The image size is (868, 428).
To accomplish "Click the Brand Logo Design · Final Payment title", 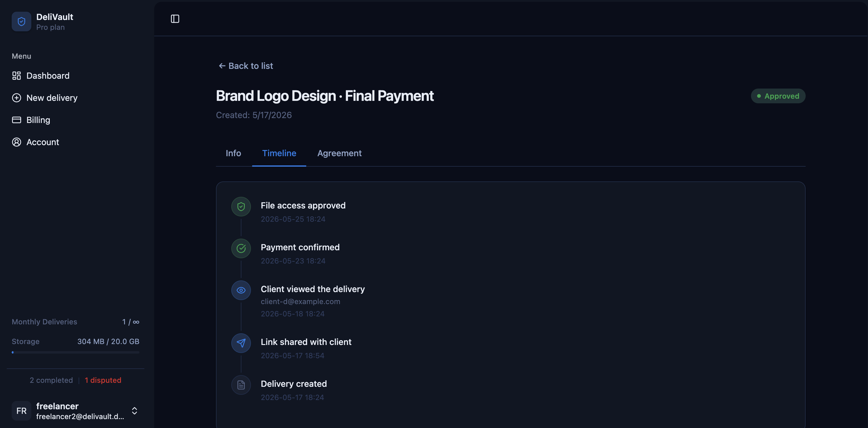I will (324, 96).
